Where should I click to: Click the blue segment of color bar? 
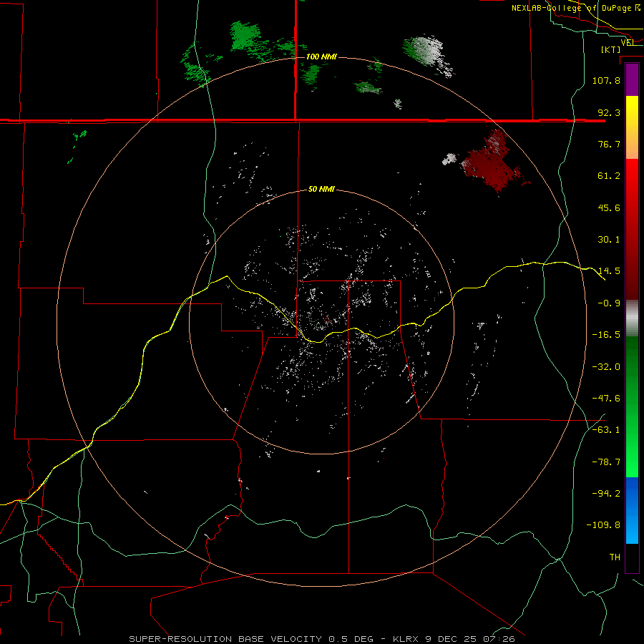tap(632, 510)
